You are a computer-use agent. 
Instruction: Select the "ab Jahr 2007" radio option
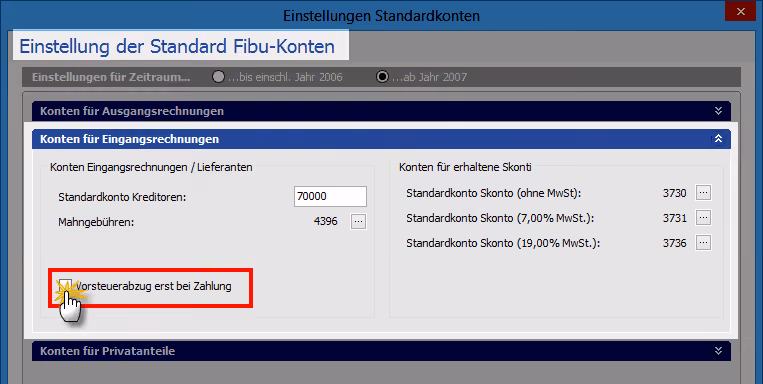coord(382,77)
